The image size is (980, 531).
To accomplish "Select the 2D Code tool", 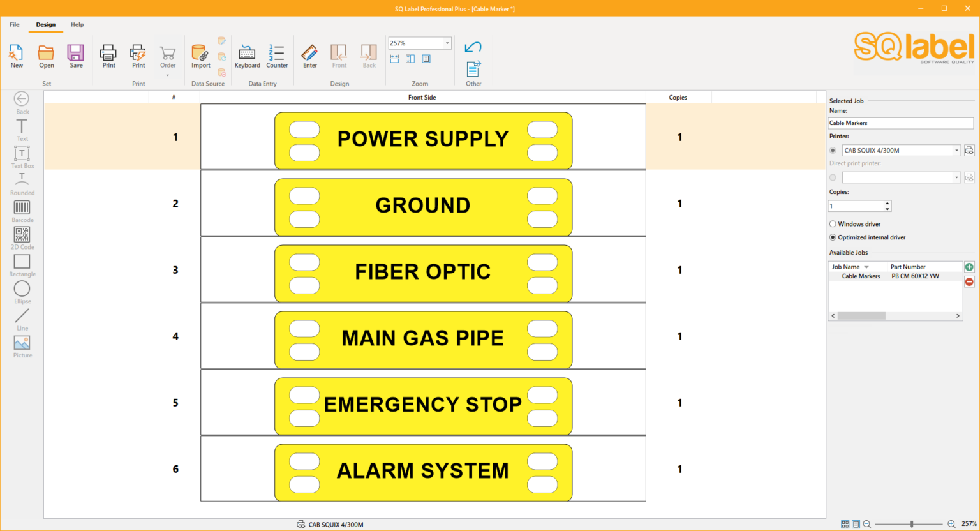I will point(22,236).
